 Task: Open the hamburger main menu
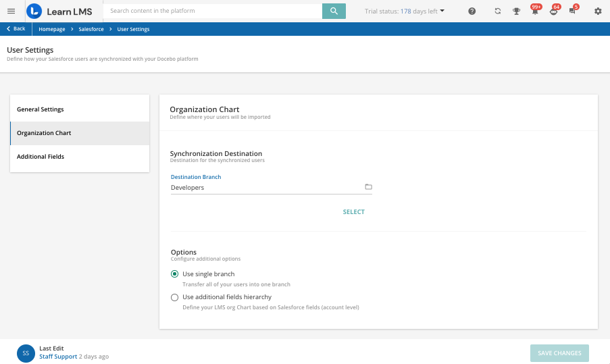pos(11,11)
